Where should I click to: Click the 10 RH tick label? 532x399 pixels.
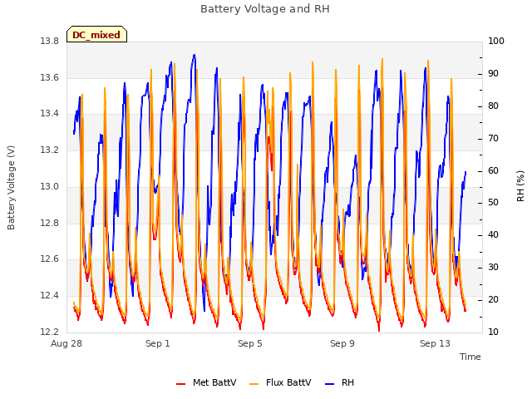pyautogui.click(x=493, y=332)
